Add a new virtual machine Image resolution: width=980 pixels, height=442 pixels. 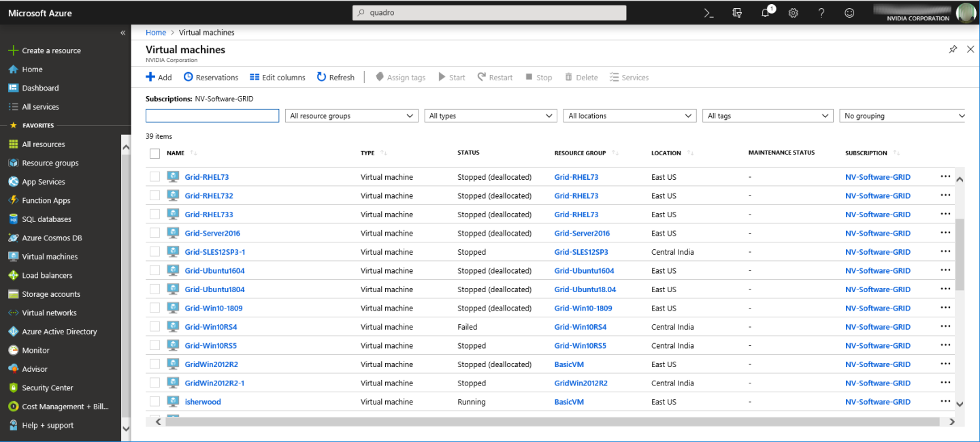coord(158,77)
